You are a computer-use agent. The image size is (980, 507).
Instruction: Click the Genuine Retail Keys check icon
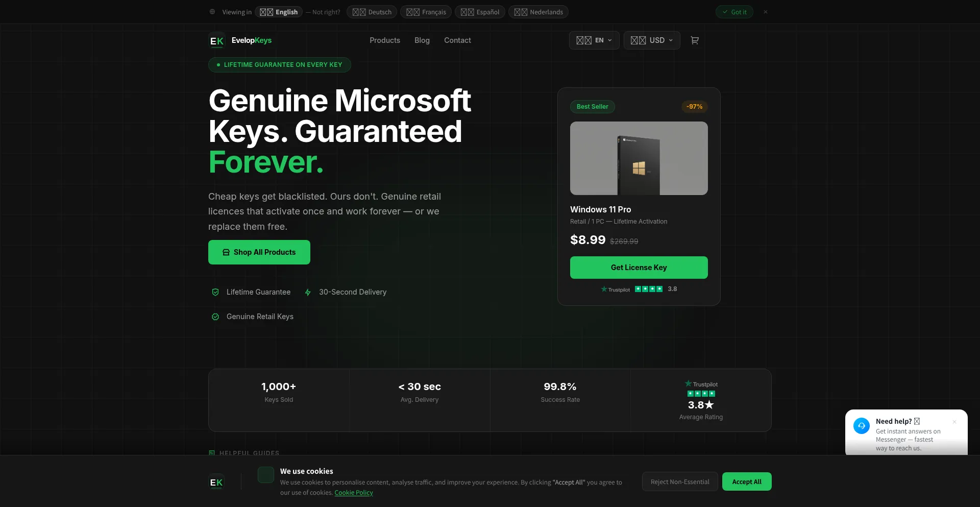pyautogui.click(x=215, y=317)
